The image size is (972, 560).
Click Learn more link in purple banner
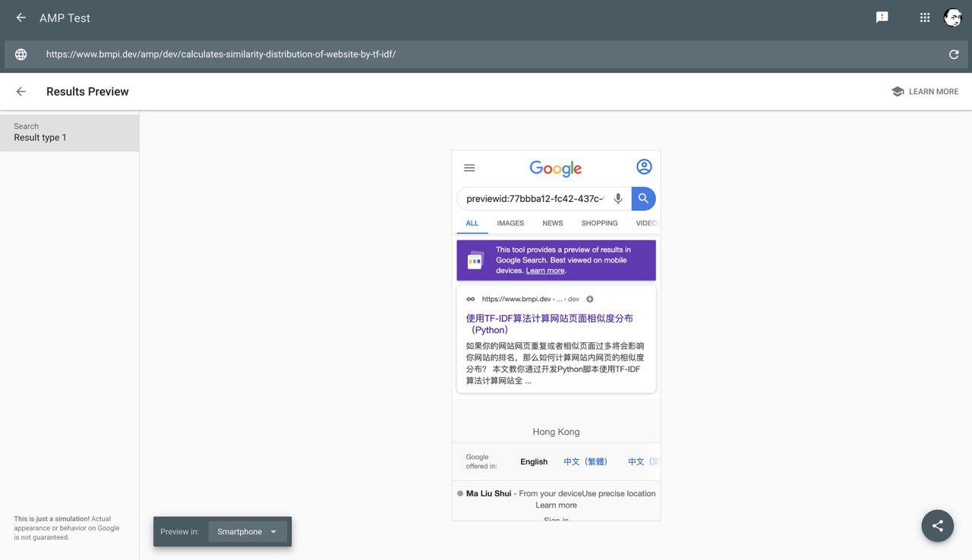[544, 271]
